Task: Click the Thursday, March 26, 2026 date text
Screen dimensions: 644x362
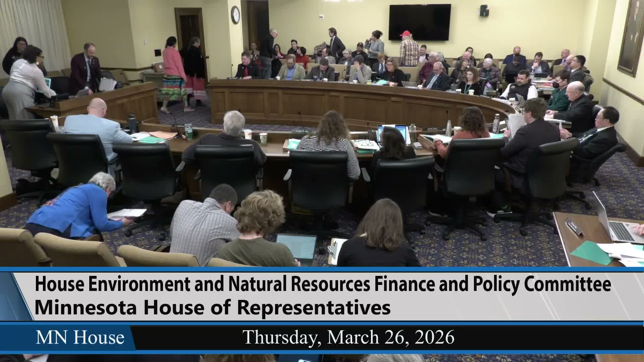Action: coord(348,337)
